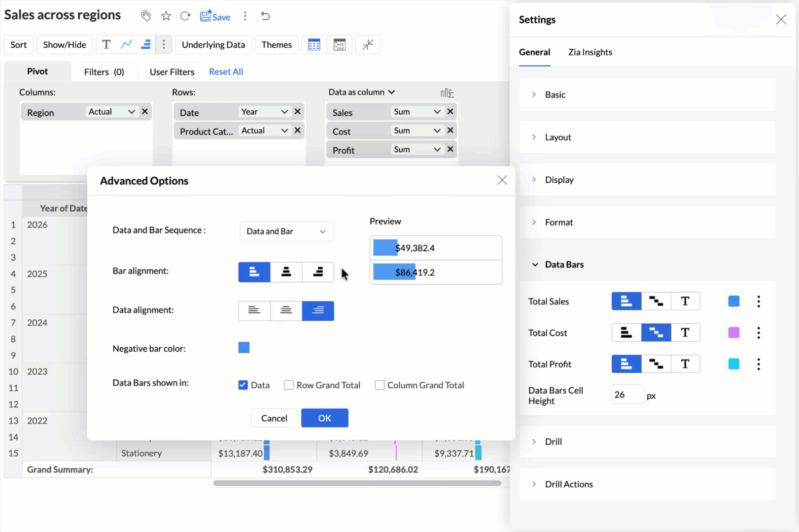Screen dimensions: 799x532
Task: Expand the Format settings section
Action: coord(558,222)
